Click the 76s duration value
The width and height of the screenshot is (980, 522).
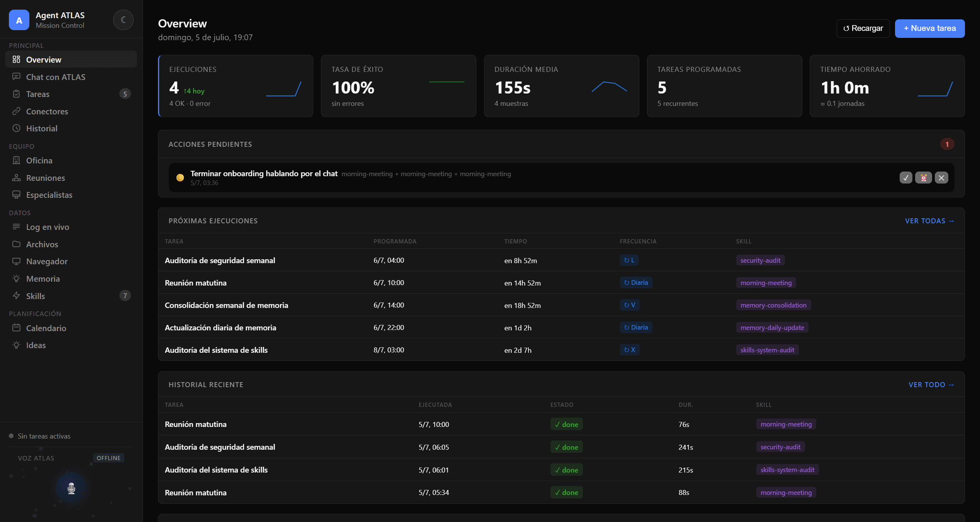[684, 424]
